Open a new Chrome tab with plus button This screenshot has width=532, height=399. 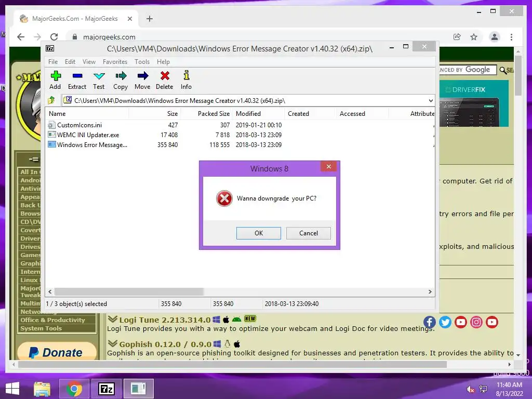pos(149,19)
